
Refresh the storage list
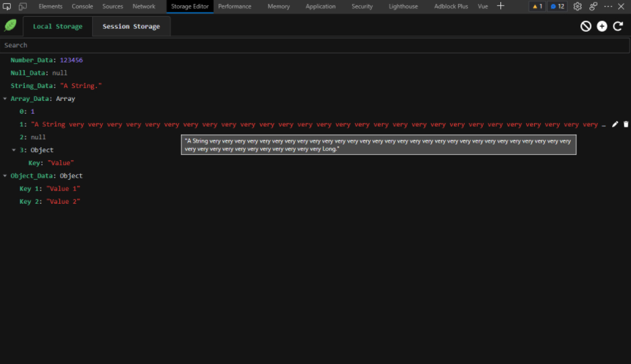pyautogui.click(x=618, y=26)
